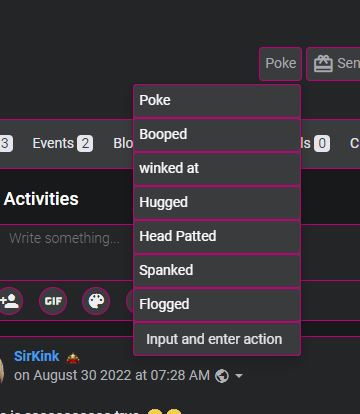Click the tag people icon
This screenshot has width=360, height=414.
[10, 301]
